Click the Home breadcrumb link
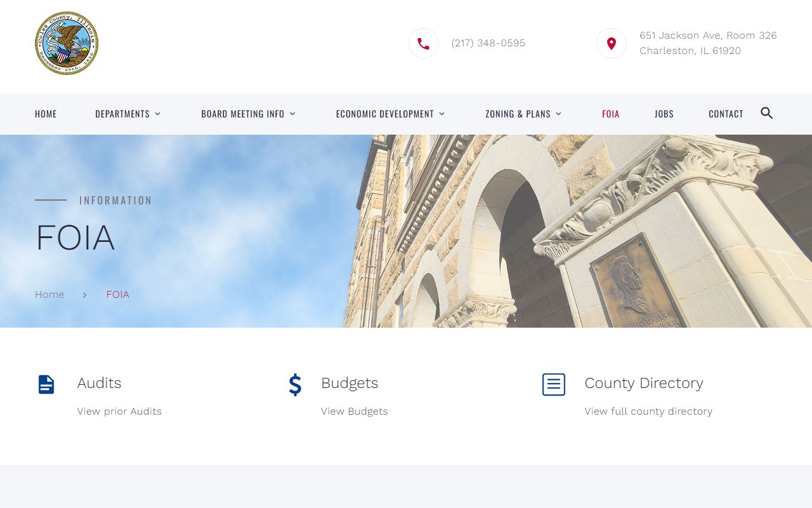Screen dimensions: 812x508 [49, 295]
